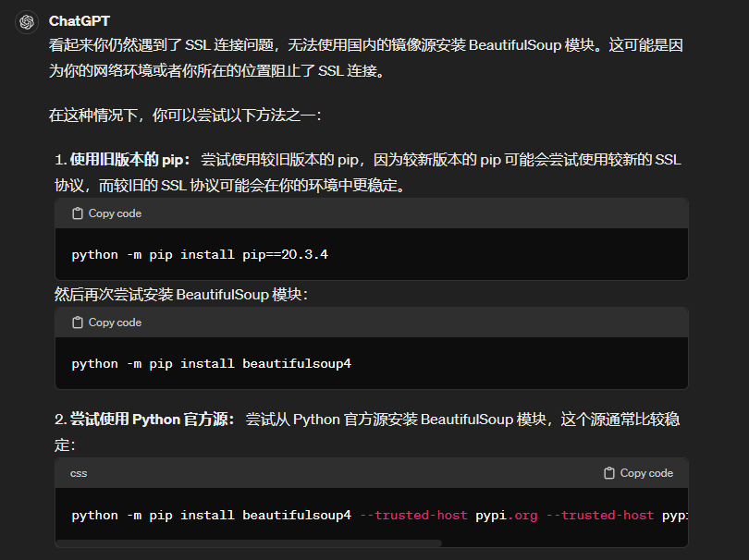Click the "python -m pip install beautifulsoup4" line in the second block
Screen dimensions: 749x560
[x=211, y=364]
